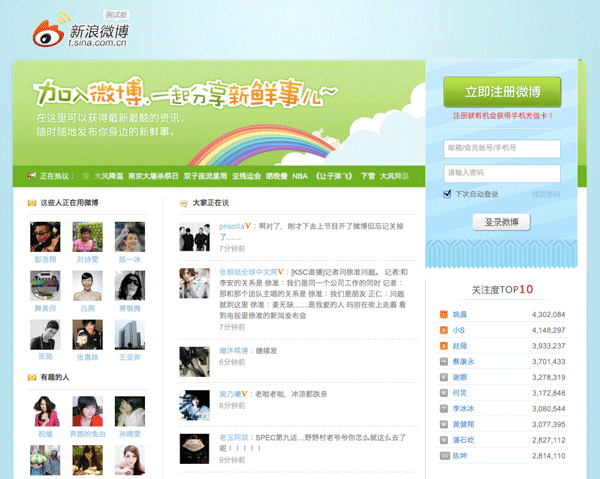Viewport: 600px width, 479px height.
Task: Click rank 4 badge beside 蔡康永
Action: pyautogui.click(x=444, y=362)
